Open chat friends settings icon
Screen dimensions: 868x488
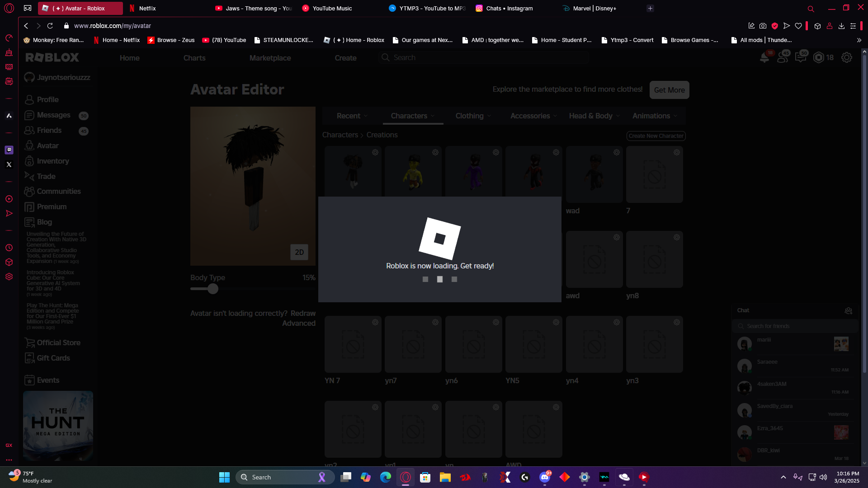coord(848,311)
